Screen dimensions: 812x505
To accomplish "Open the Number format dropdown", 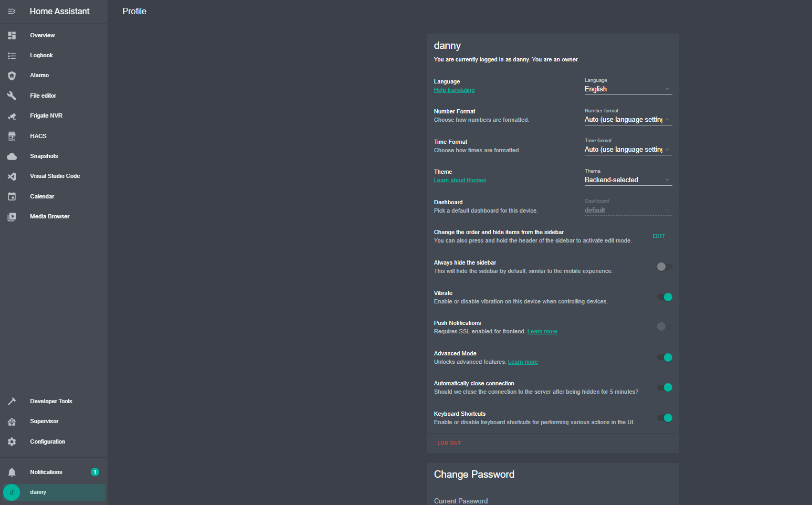I will pos(628,117).
